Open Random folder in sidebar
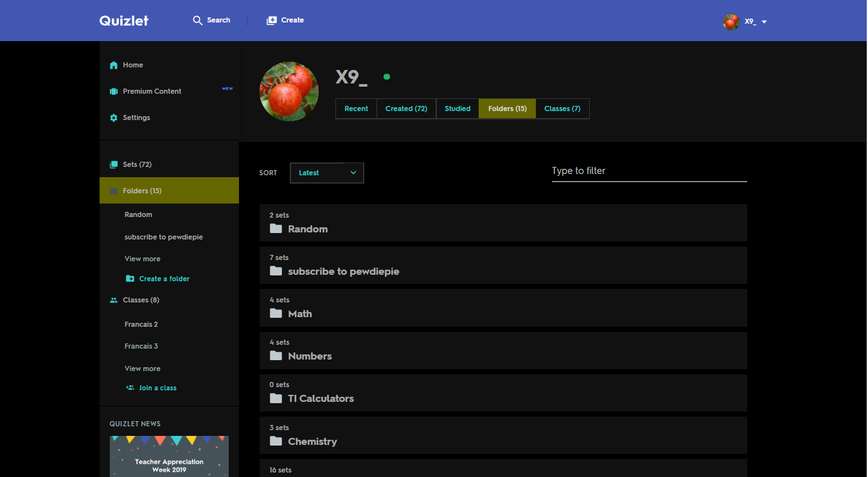Screen dimensions: 868x477 pyautogui.click(x=138, y=214)
